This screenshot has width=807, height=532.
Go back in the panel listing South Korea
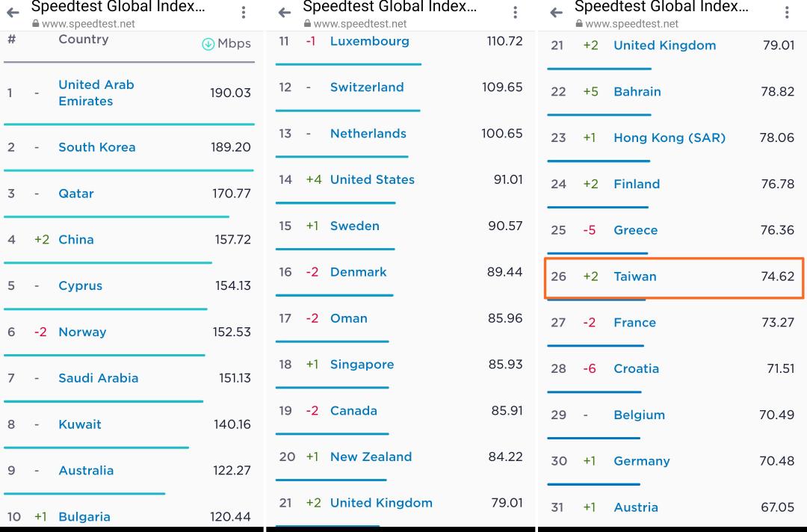[13, 13]
